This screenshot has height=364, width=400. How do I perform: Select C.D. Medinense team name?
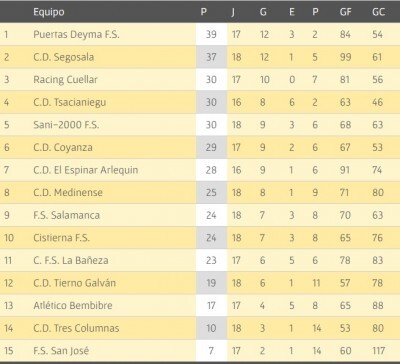tap(68, 192)
